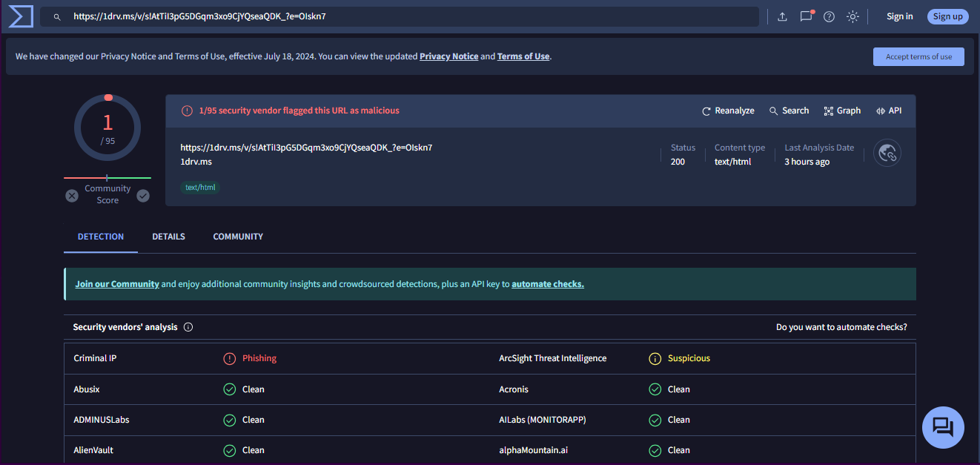Click the upload file icon
The image size is (980, 465).
coord(782,16)
